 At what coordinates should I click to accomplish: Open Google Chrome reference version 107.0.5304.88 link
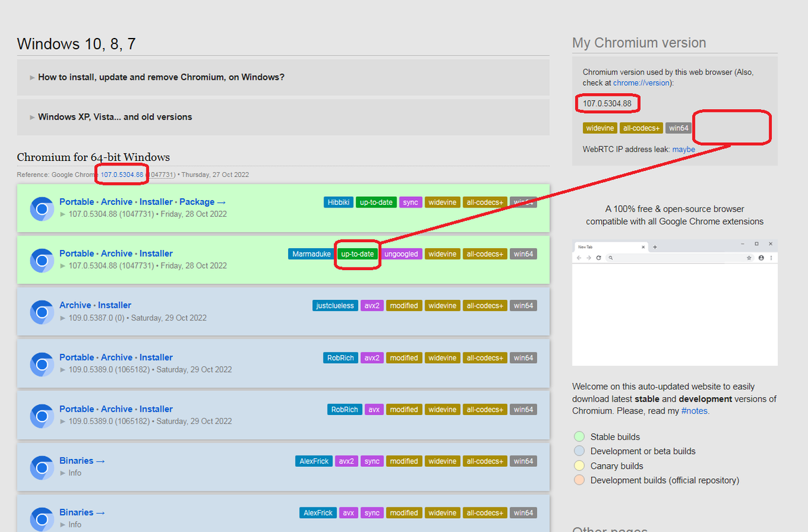(x=122, y=175)
